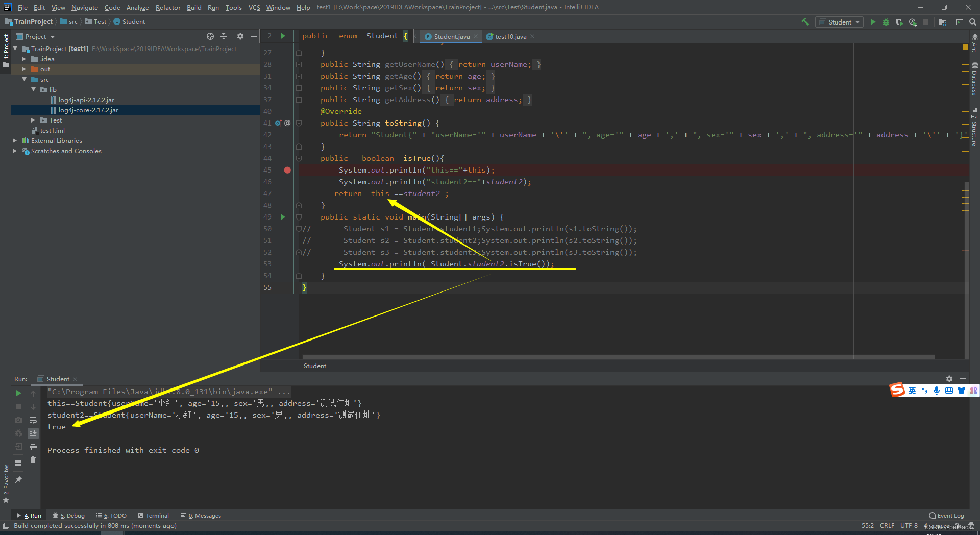Open the 0: Messages tool window
The image size is (980, 535).
coord(201,516)
